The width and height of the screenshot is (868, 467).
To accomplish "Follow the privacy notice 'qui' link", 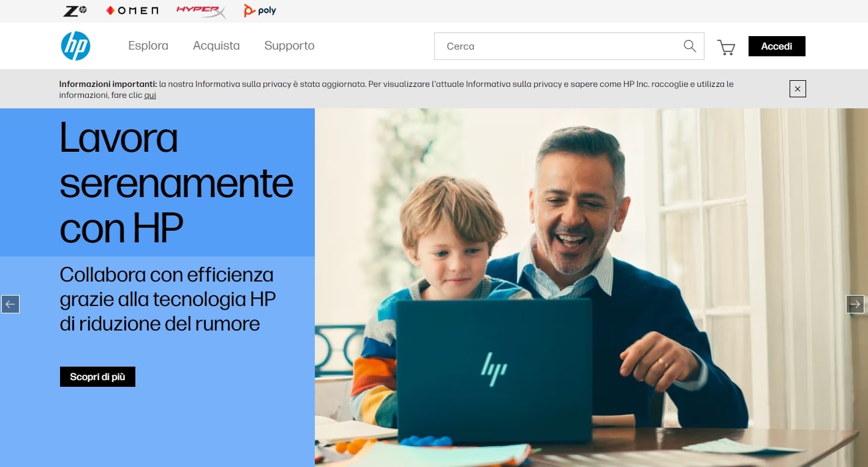I will [x=150, y=95].
